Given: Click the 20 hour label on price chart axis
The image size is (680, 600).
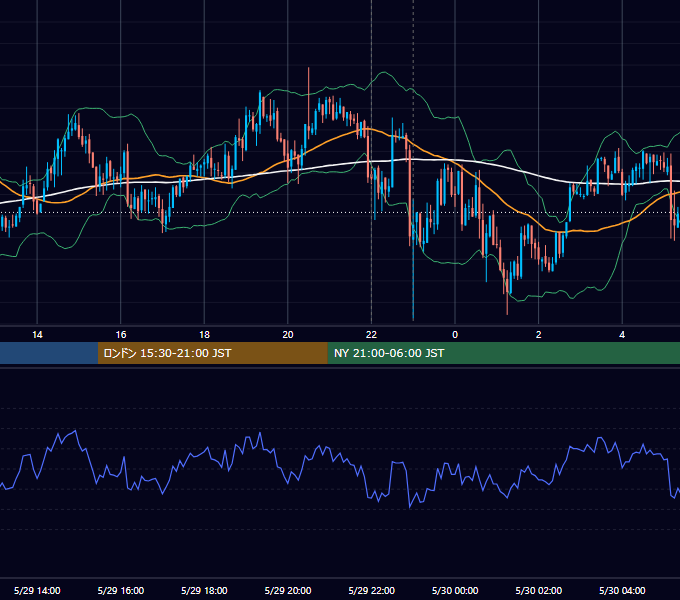Looking at the screenshot, I should (288, 335).
